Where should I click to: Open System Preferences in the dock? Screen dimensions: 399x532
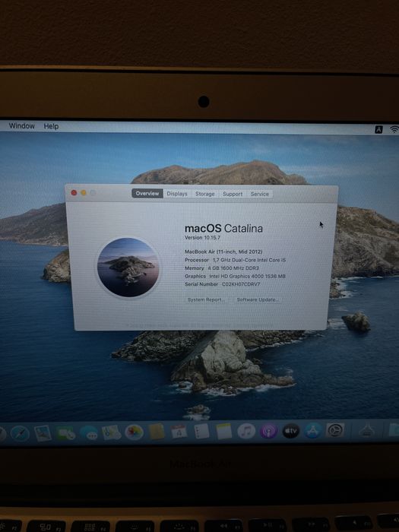tap(335, 430)
